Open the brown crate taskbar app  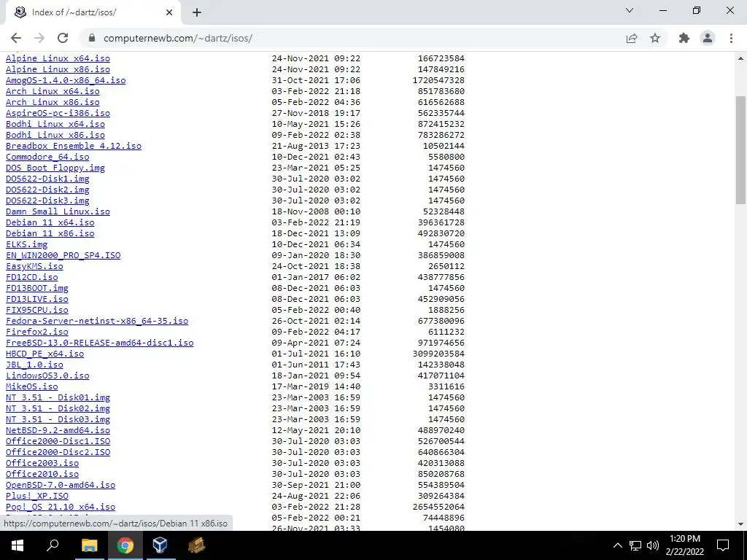[x=196, y=545]
